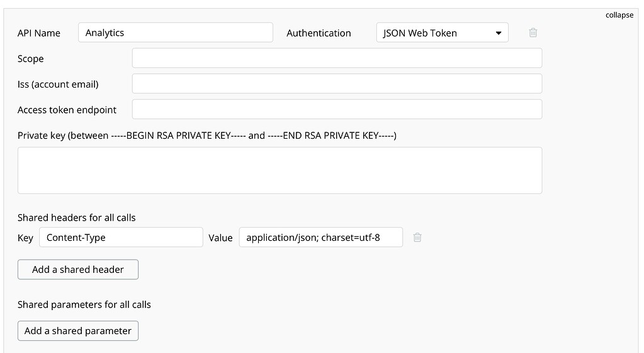Click into the empty Scope field
The height and width of the screenshot is (353, 644).
click(x=337, y=58)
